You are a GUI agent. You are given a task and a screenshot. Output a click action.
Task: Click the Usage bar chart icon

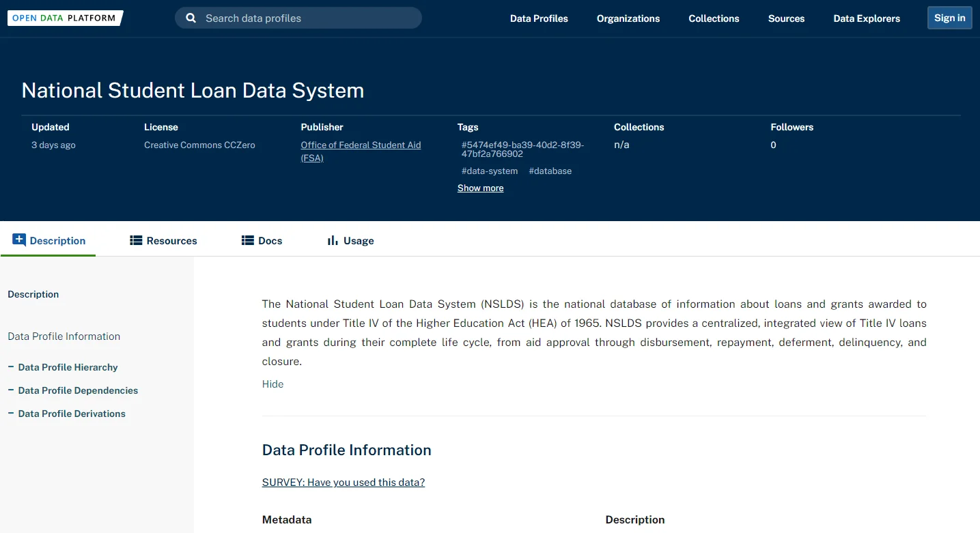coord(333,240)
